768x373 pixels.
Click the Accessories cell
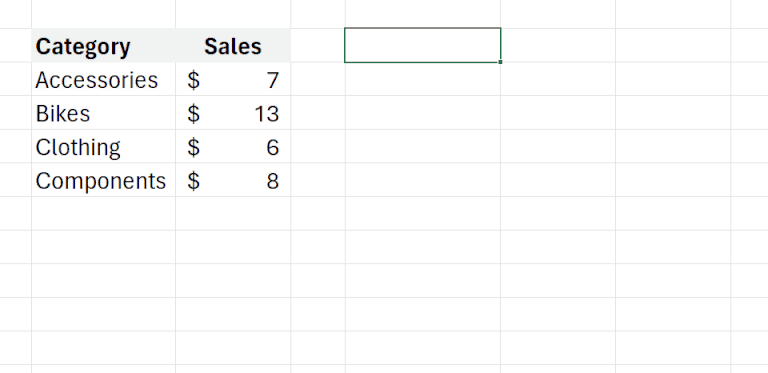point(103,79)
